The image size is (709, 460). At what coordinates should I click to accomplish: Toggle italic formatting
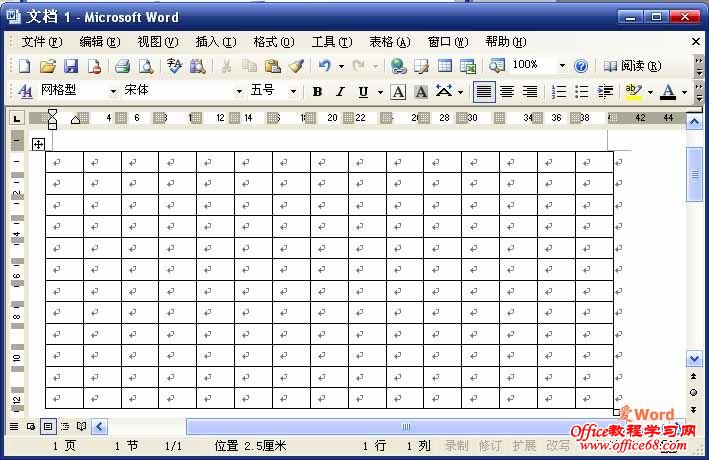click(340, 92)
